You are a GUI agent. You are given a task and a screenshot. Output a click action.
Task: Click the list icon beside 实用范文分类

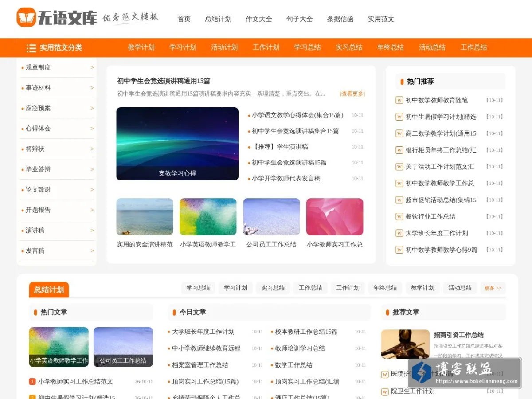coord(31,48)
